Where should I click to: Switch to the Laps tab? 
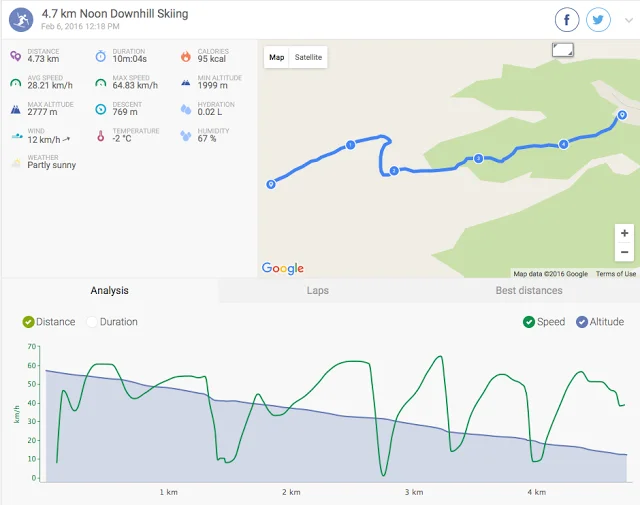click(317, 291)
